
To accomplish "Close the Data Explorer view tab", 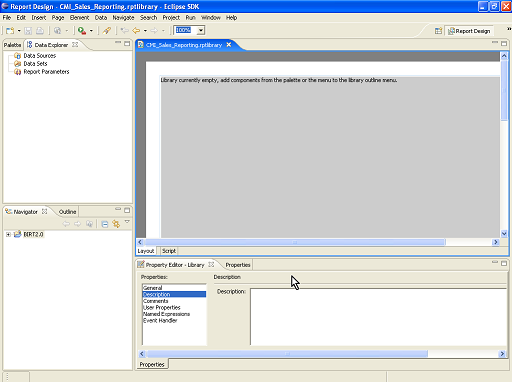I will click(75, 44).
